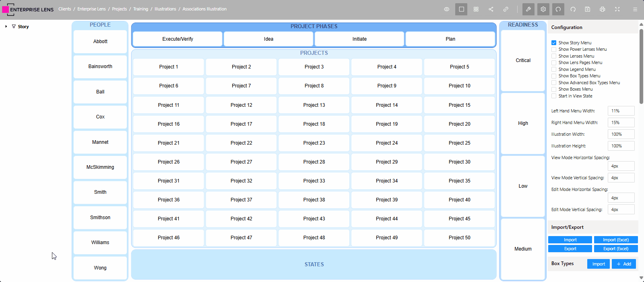The image size is (644, 282).
Task: Open Projects breadcrumb link
Action: click(120, 9)
